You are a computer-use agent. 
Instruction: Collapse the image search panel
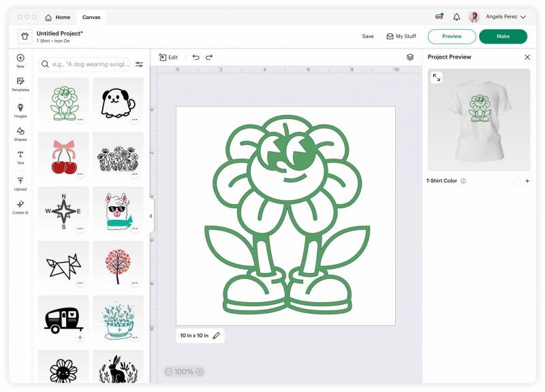(x=151, y=216)
